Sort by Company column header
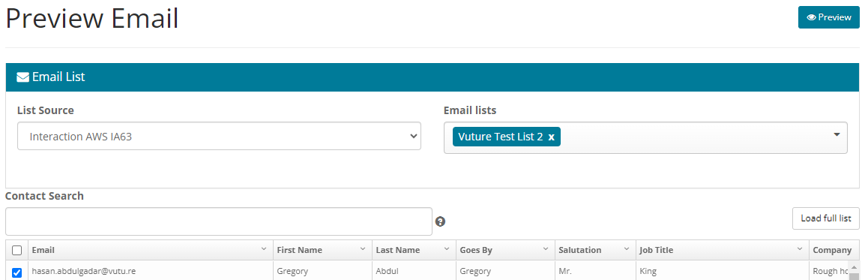The height and width of the screenshot is (280, 868). point(832,250)
